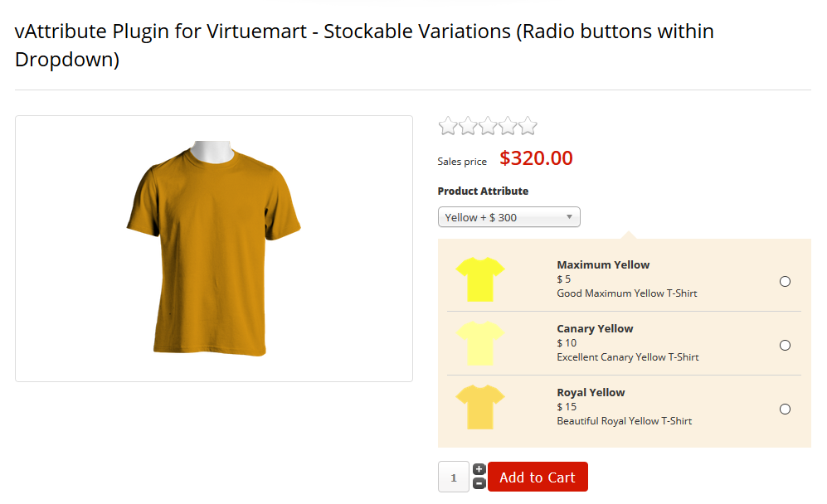Click the second rating star
The image size is (827, 504).
point(468,126)
